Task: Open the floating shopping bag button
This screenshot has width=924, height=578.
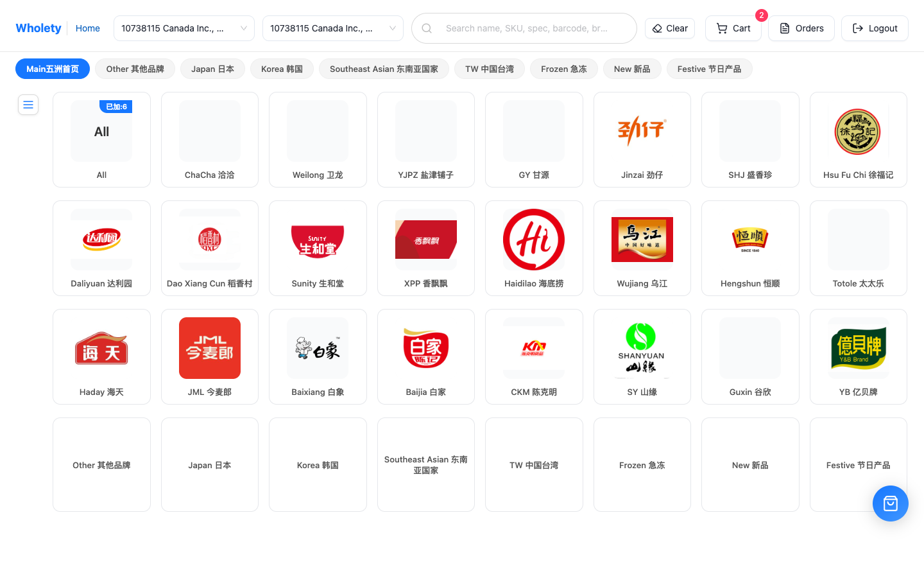Action: 891,504
